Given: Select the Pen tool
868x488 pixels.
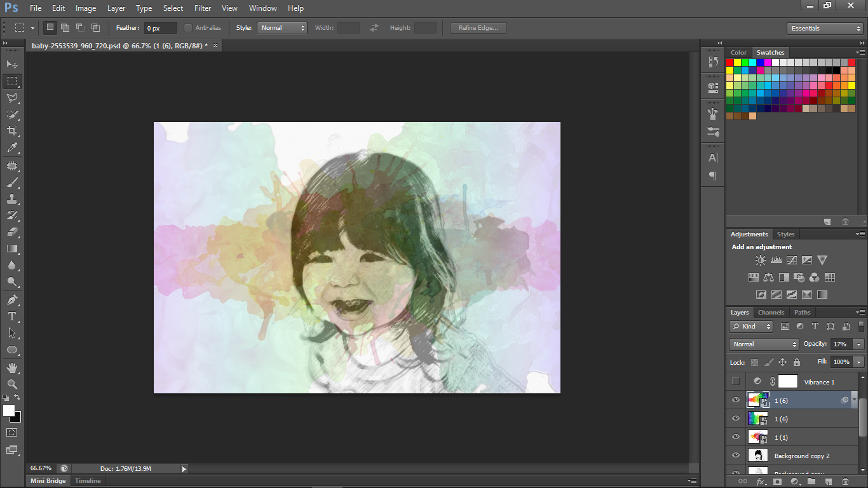Looking at the screenshot, I should coord(12,300).
